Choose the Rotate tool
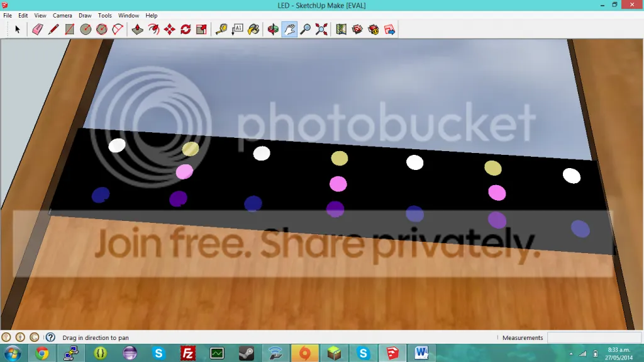Screen dimensions: 644x362 pos(186,29)
